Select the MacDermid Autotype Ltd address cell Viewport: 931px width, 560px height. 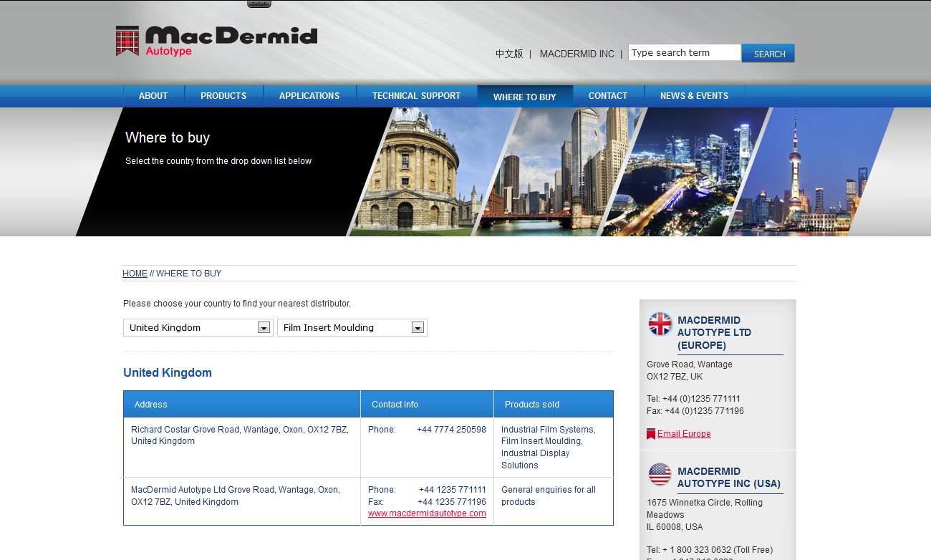pos(242,501)
